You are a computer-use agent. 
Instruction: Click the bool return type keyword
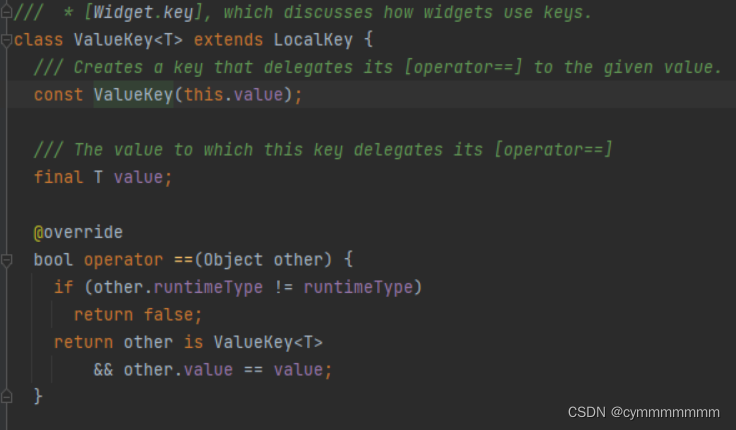point(53,260)
